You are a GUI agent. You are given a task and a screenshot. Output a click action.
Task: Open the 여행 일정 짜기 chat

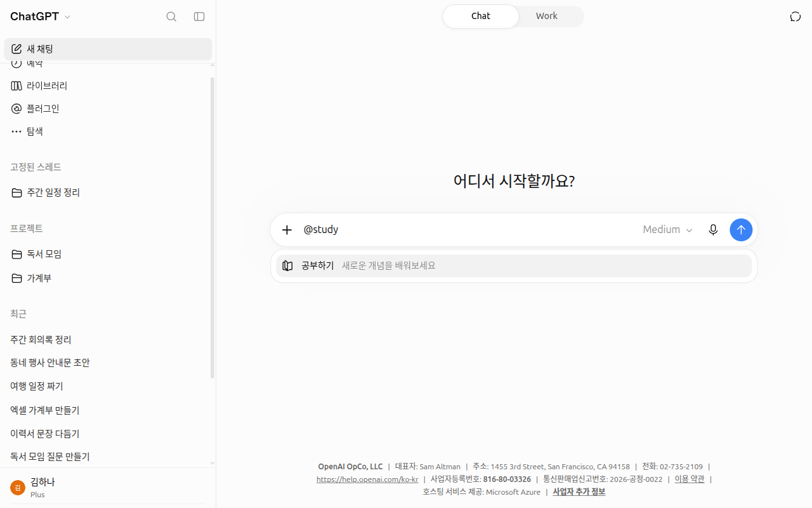point(108,386)
